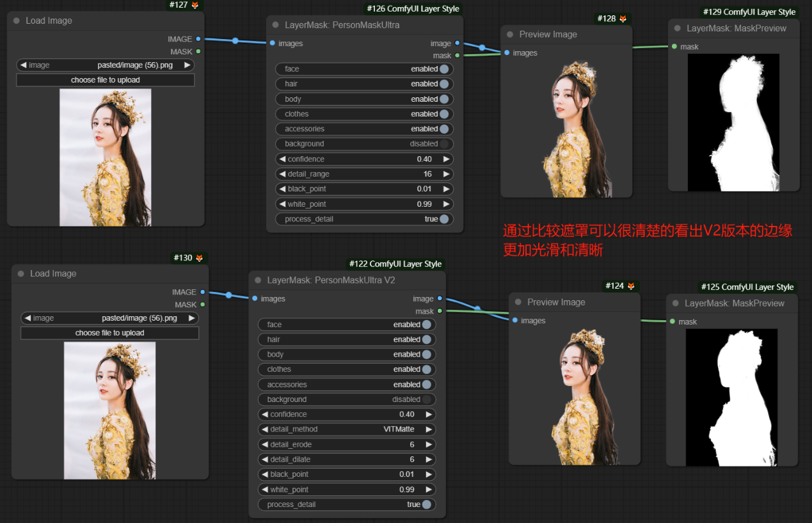The height and width of the screenshot is (523, 812).
Task: Click the fox icon on badge #130
Action: coord(200,258)
